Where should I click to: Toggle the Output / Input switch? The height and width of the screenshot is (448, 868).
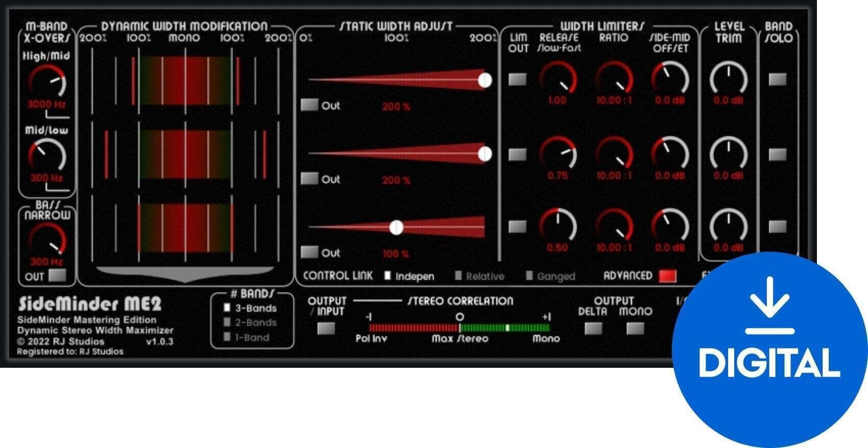point(326,328)
